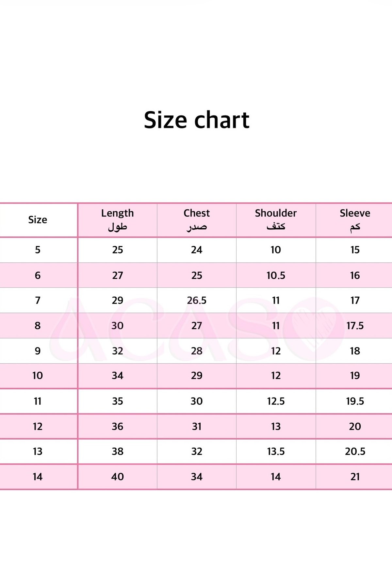
Task: Click the Size chart title
Action: 197,120
